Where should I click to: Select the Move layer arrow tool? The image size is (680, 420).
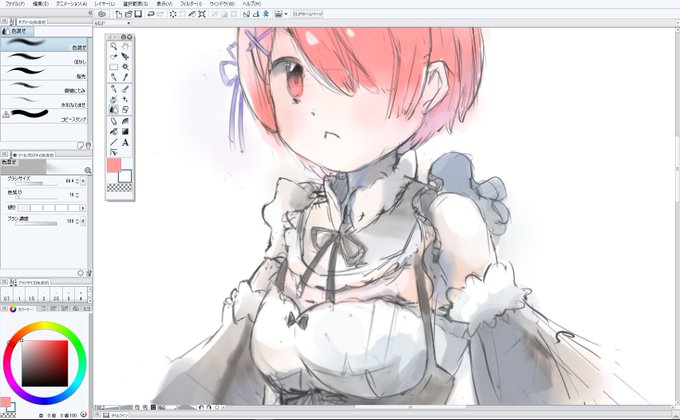point(125,56)
